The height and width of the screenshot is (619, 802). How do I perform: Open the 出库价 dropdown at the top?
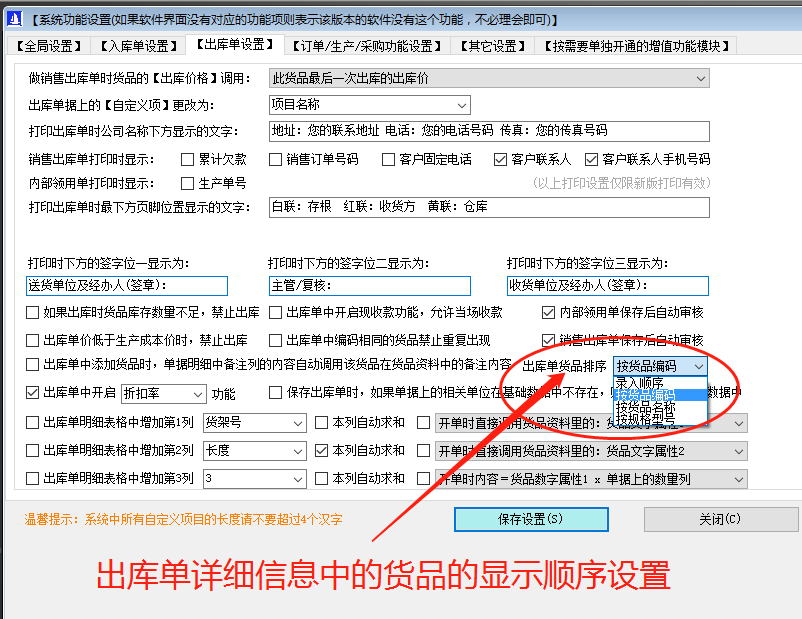click(491, 78)
